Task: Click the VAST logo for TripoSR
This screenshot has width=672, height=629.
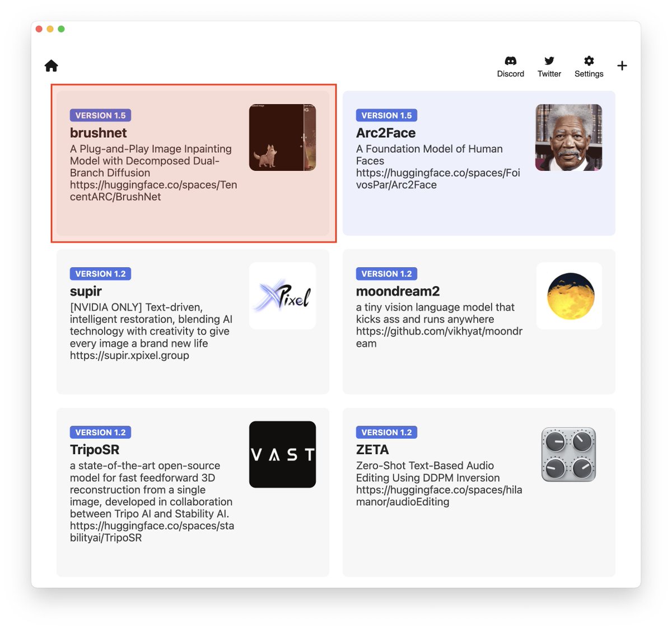Action: (282, 454)
